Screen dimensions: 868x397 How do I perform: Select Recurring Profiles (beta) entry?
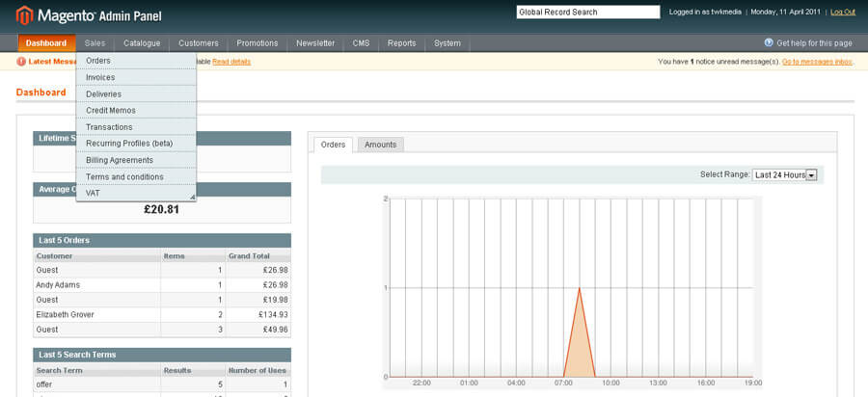[136, 144]
